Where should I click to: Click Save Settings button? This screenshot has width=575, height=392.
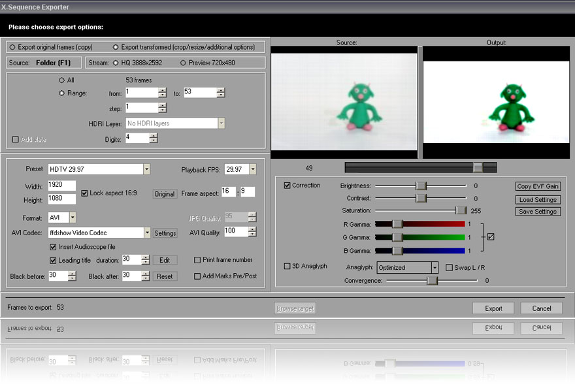(x=538, y=212)
